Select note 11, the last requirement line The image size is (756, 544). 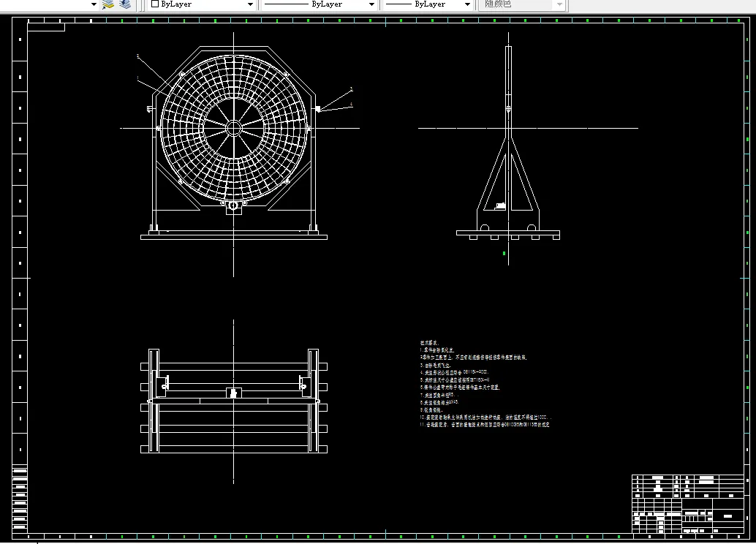point(485,425)
